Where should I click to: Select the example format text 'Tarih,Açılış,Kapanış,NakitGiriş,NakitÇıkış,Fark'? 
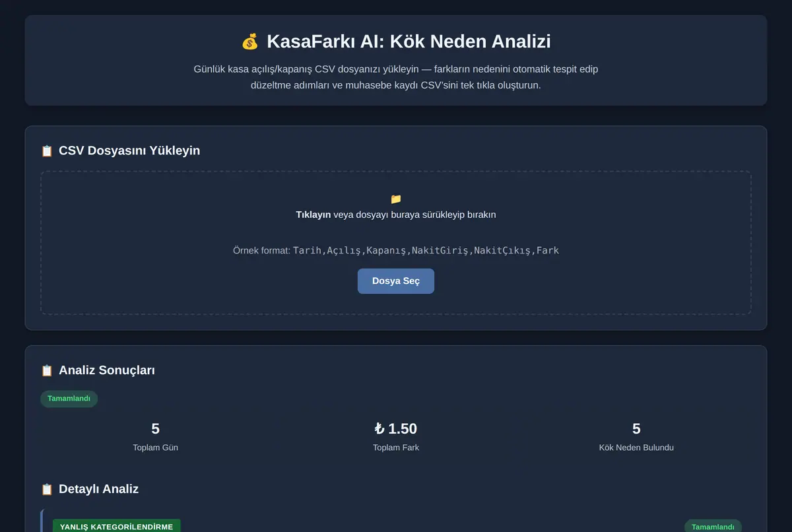click(x=426, y=250)
